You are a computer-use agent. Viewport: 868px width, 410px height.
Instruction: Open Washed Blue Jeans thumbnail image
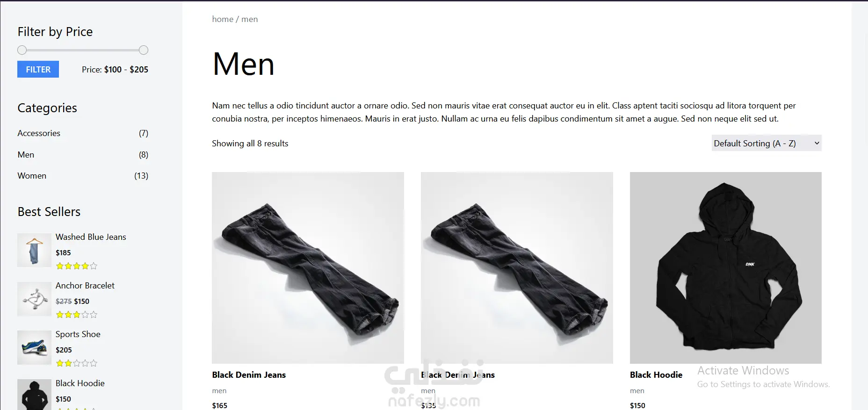(34, 250)
